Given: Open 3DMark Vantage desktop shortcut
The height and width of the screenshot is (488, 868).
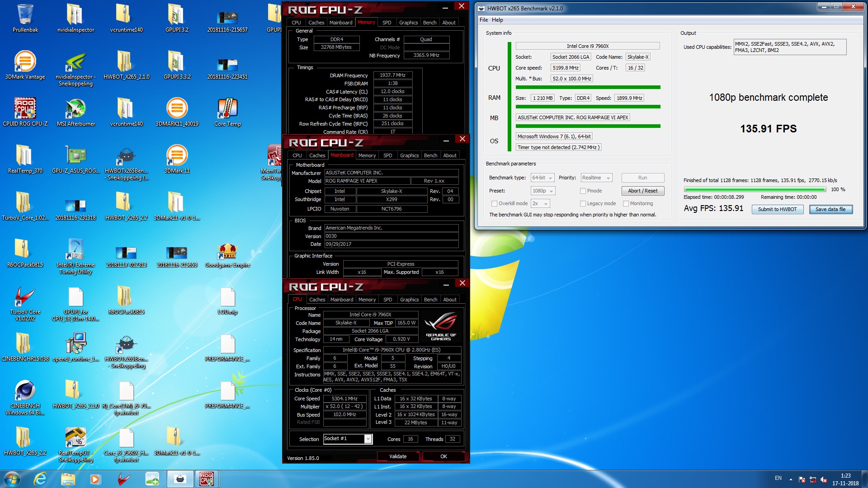Looking at the screenshot, I should coord(25,65).
